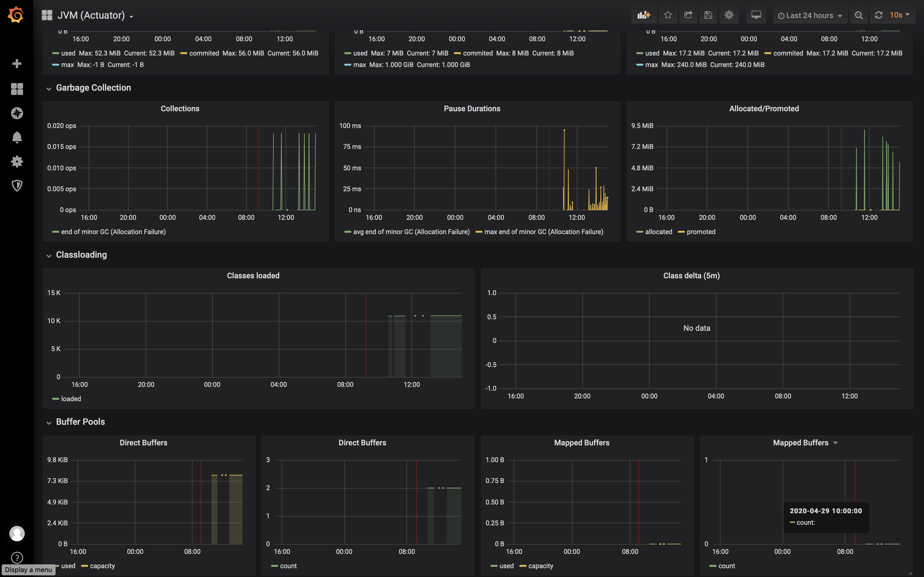Screen dimensions: 924x577
Task: Refresh the dashboard with the refresh icon
Action: 879,15
